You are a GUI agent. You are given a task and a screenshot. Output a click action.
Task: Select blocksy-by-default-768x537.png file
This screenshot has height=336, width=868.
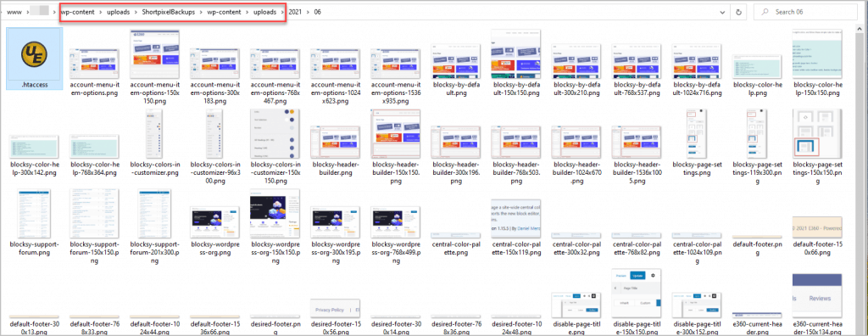(x=637, y=62)
